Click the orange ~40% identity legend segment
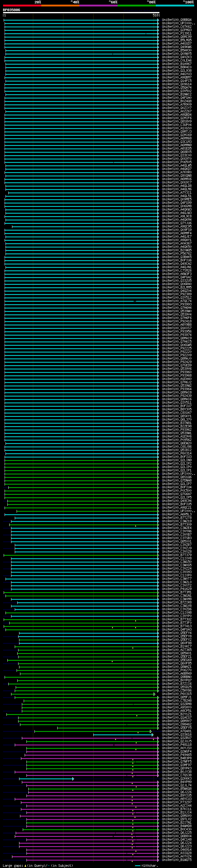Image resolution: width=197 pixels, height=868 pixels. coord(60,6)
